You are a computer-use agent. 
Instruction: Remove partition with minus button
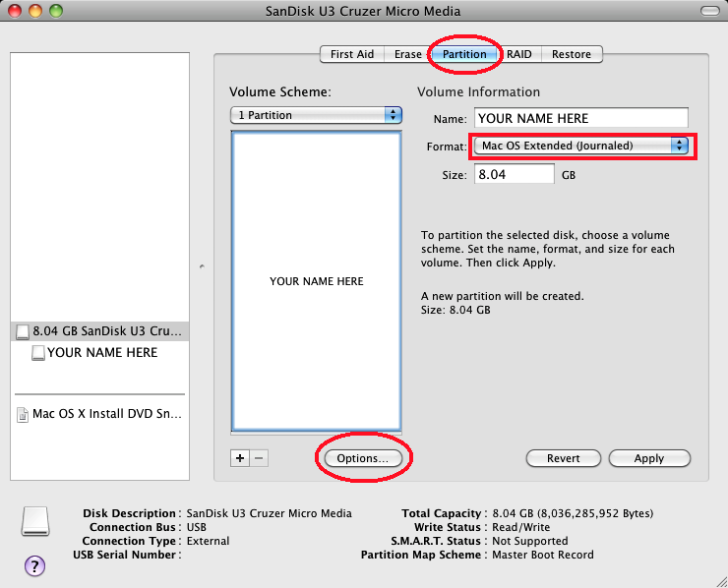[x=259, y=458]
